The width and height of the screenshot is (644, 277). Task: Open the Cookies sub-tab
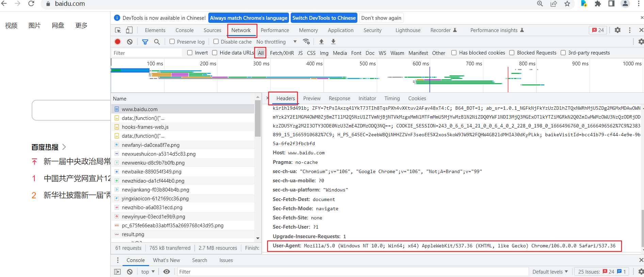coord(417,98)
